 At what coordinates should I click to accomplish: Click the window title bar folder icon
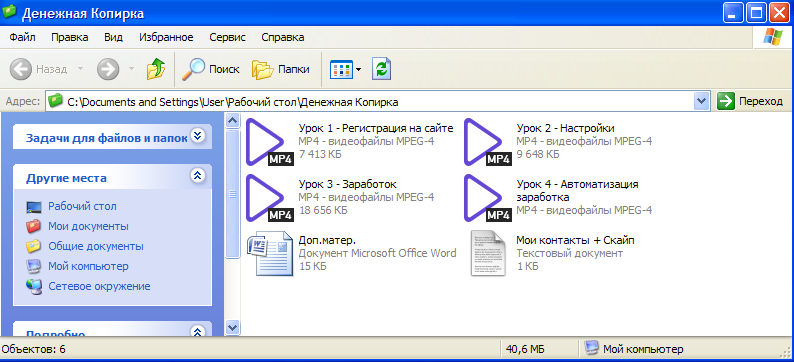(10, 12)
